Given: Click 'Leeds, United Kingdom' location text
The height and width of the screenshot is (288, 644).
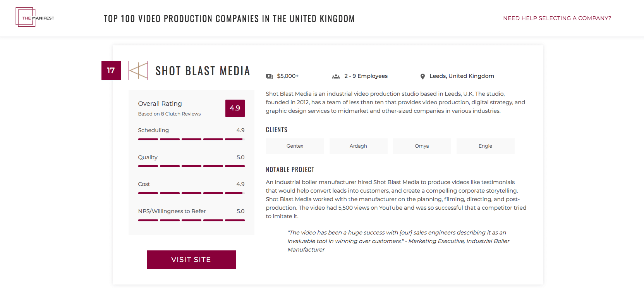Looking at the screenshot, I should pyautogui.click(x=462, y=76).
